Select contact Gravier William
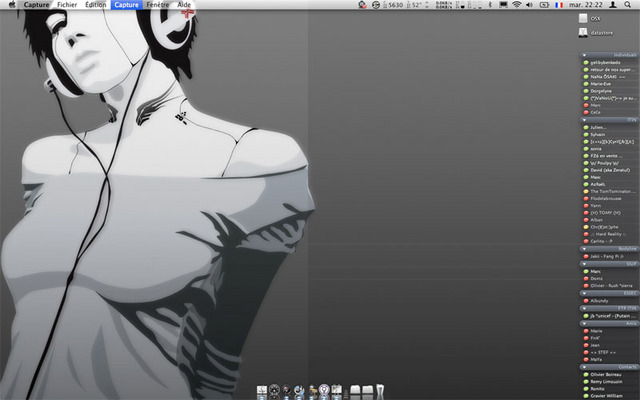This screenshot has height=400, width=640. click(x=609, y=396)
